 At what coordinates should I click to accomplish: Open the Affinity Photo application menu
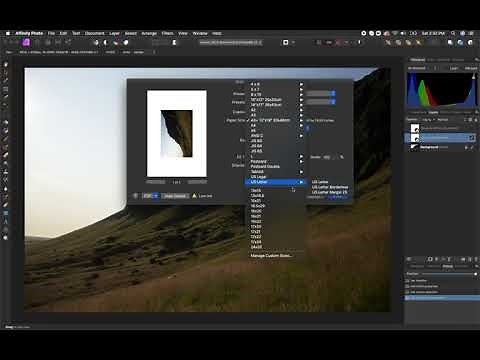point(29,33)
